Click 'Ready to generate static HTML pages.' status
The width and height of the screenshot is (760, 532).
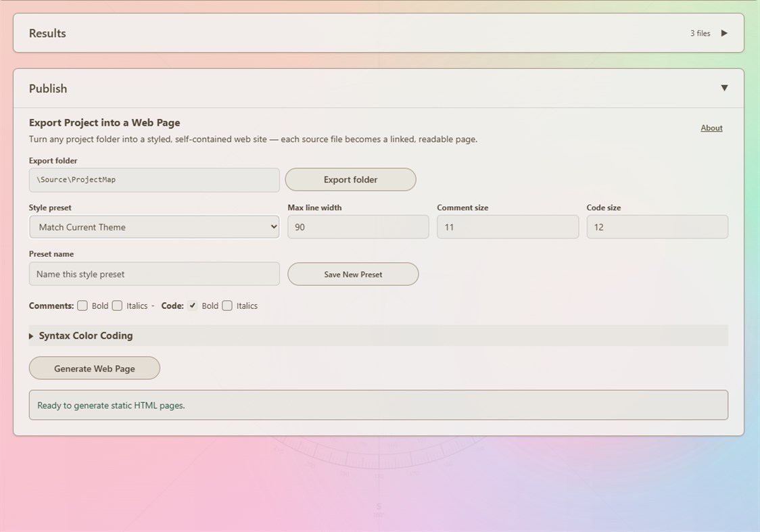coord(111,406)
